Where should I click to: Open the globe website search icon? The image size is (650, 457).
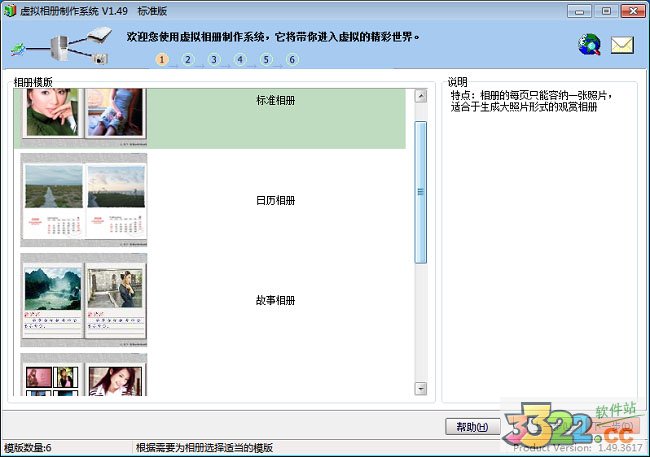[x=589, y=44]
